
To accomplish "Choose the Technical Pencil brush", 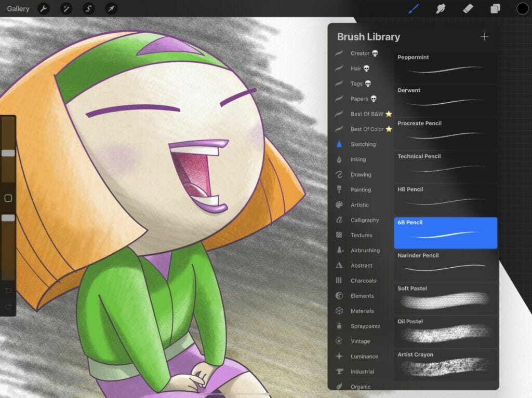I will [445, 167].
